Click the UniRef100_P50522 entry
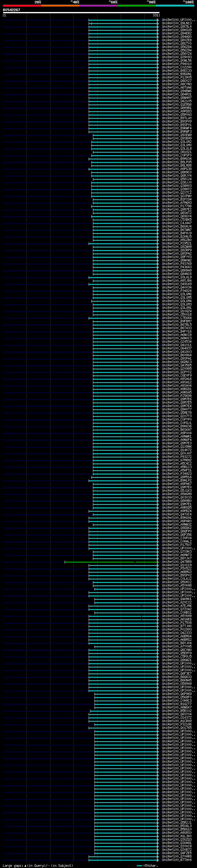The image size is (197, 868). point(177,568)
